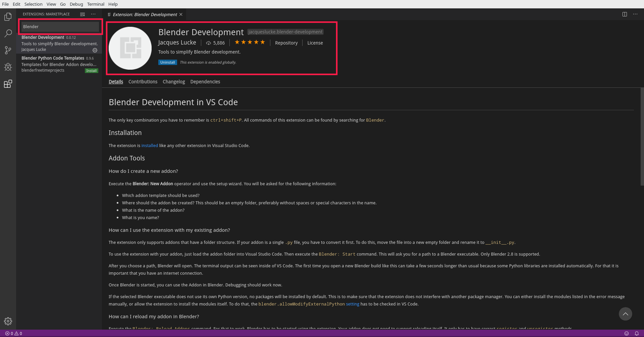The width and height of the screenshot is (644, 337).
Task: Open the Repository link
Action: pos(286,43)
